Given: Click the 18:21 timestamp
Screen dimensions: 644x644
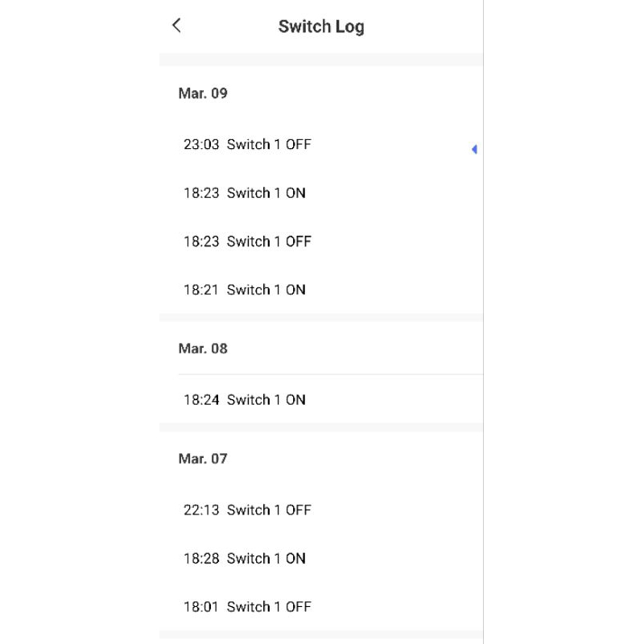Looking at the screenshot, I should pos(201,290).
